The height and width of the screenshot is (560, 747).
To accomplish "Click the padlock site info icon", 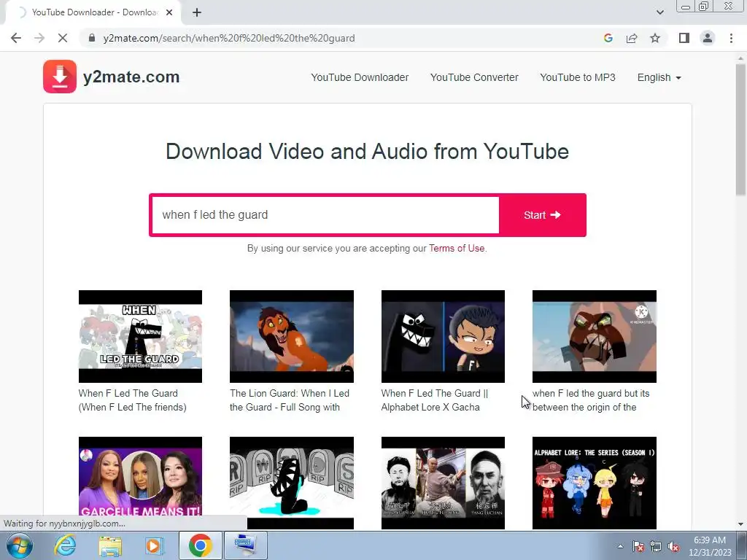I will pyautogui.click(x=92, y=38).
